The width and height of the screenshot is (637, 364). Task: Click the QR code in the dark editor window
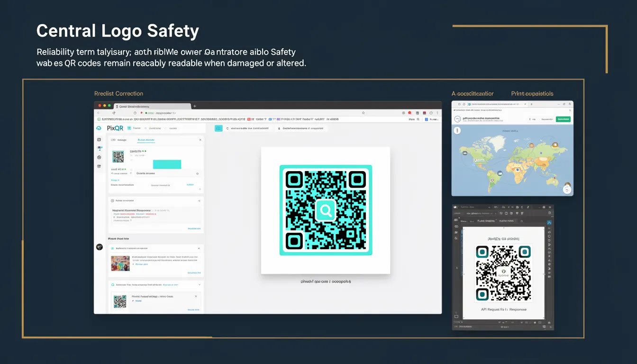click(x=503, y=273)
